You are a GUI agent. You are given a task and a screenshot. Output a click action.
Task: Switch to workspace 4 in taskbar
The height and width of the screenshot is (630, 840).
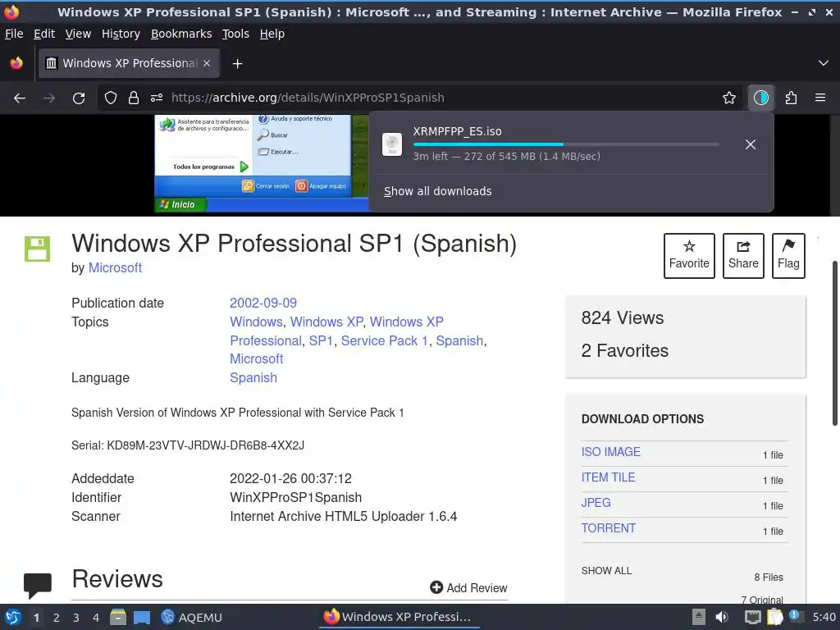click(x=95, y=618)
